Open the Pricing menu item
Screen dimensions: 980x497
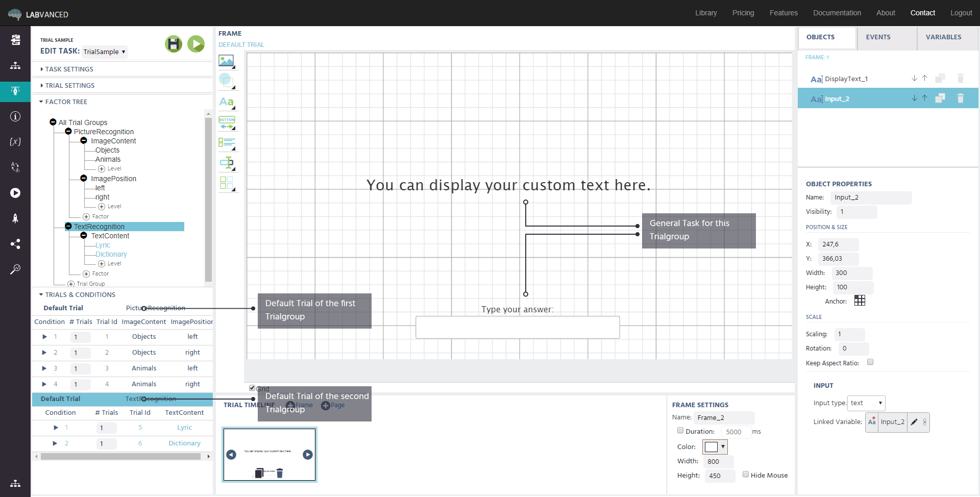tap(743, 13)
